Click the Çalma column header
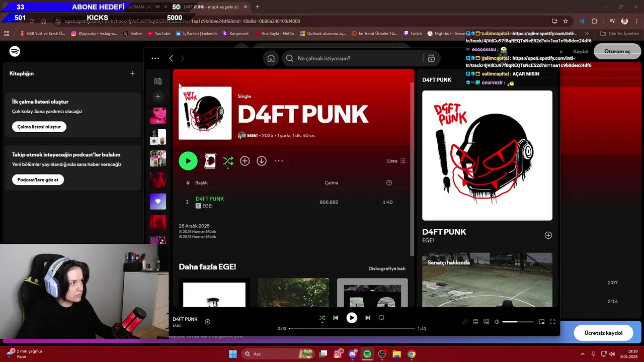 (x=332, y=183)
